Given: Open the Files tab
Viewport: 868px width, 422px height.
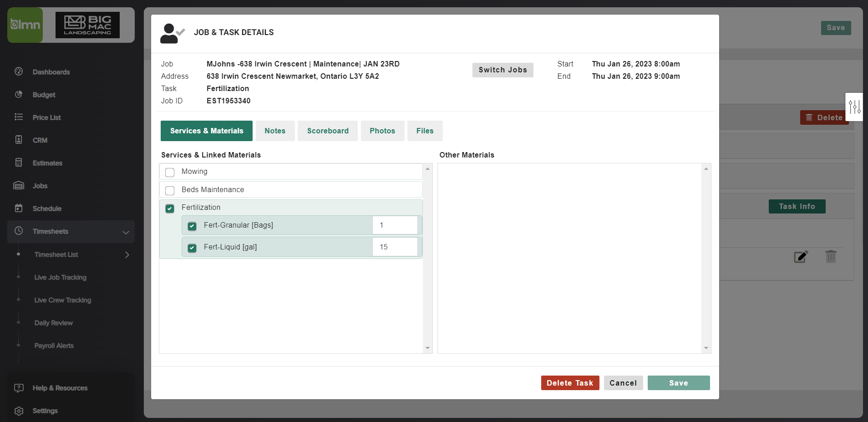Looking at the screenshot, I should click(x=424, y=131).
